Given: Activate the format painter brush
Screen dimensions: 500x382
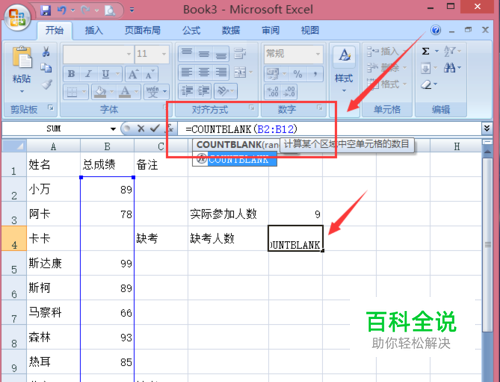Looking at the screenshot, I should (46, 85).
